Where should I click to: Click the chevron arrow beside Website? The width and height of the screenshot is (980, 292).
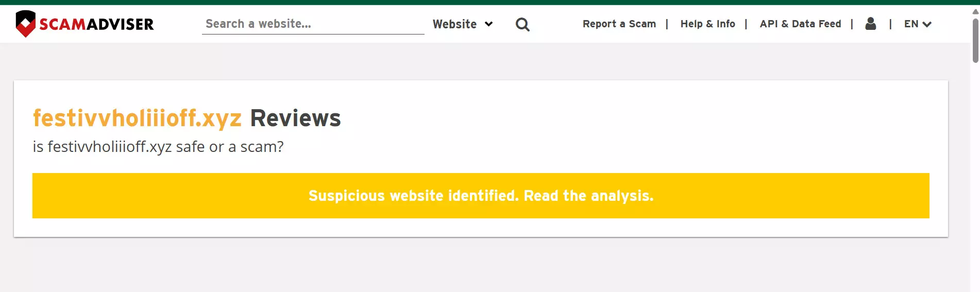point(489,24)
